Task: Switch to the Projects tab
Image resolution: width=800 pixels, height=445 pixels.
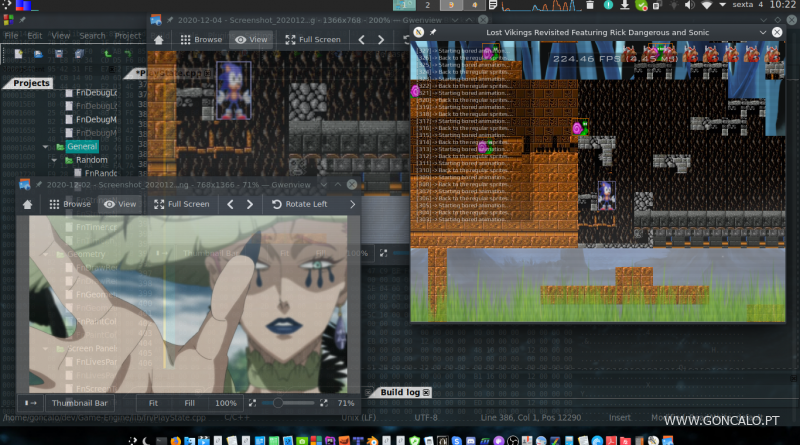Action: 31,83
